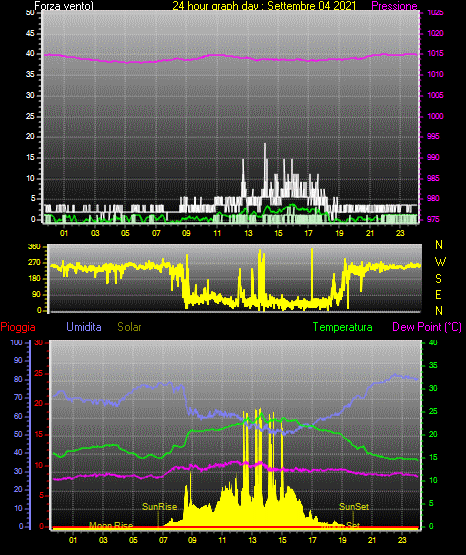Click the 980 value on pressure axis
This screenshot has width=466, height=555.
[433, 199]
